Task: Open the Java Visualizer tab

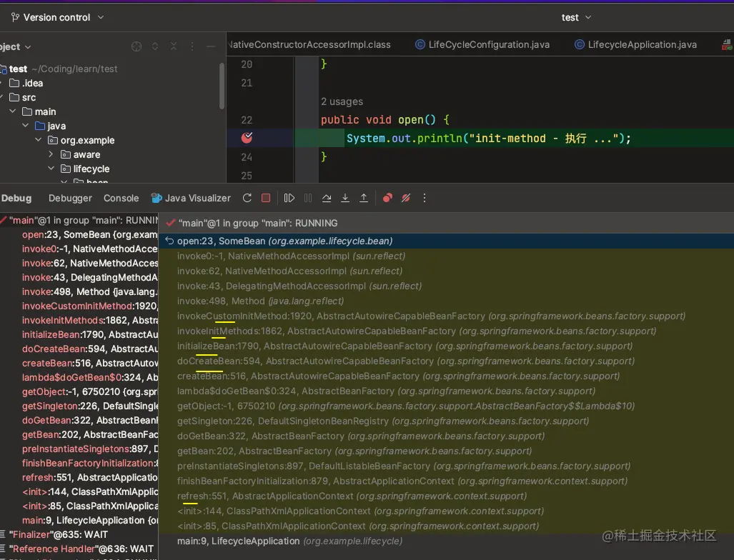Action: click(191, 198)
